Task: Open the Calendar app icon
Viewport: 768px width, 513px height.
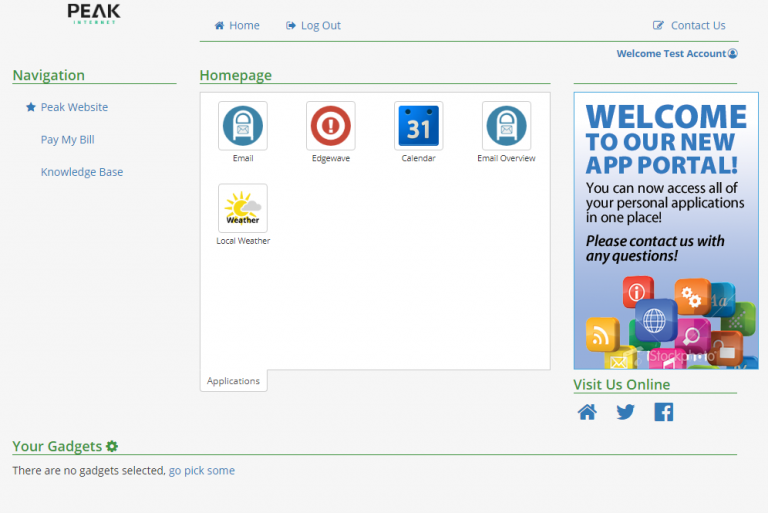Action: pos(418,126)
